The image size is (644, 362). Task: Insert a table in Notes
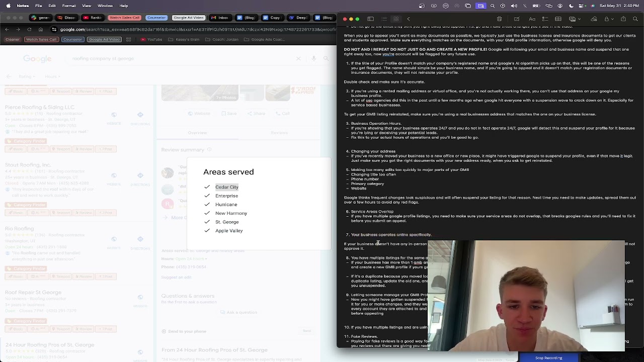558,19
